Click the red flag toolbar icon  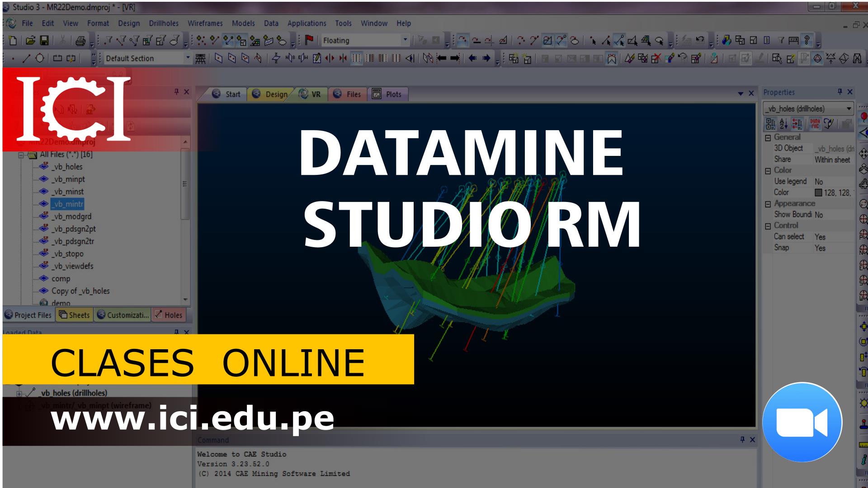[x=309, y=40]
